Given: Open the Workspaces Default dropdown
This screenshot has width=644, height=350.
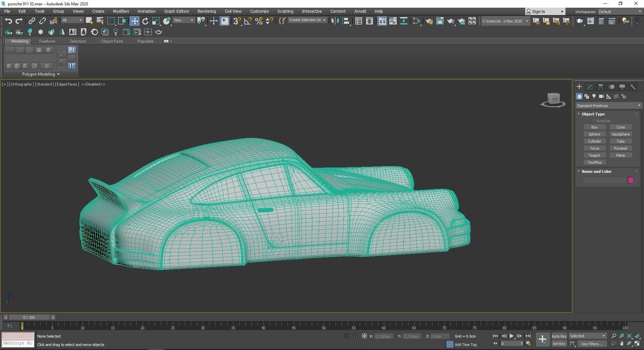Looking at the screenshot, I should (x=620, y=11).
